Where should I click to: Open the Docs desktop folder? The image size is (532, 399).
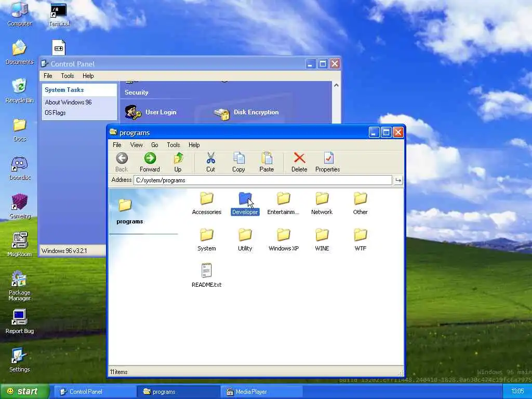tap(20, 129)
